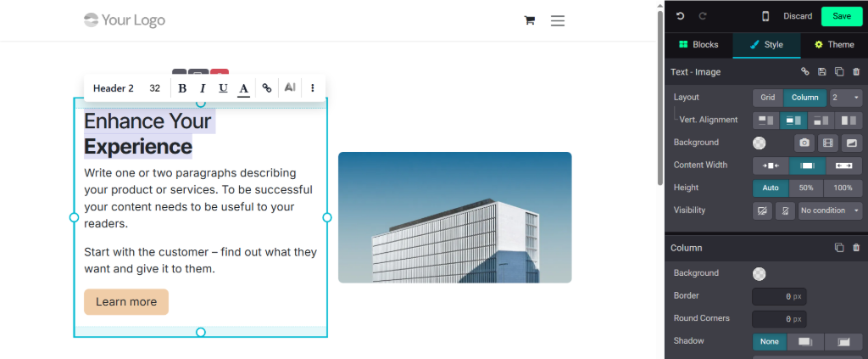Italicize the selected heading text
The height and width of the screenshot is (359, 868).
click(203, 88)
